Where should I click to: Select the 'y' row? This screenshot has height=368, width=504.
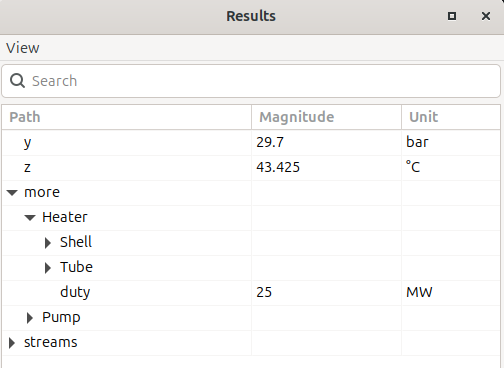[x=251, y=142]
